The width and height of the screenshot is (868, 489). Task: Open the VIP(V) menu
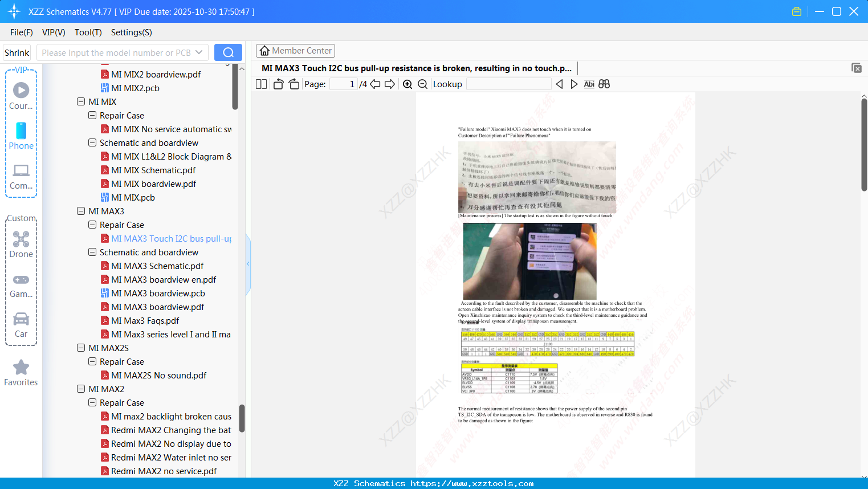click(54, 32)
